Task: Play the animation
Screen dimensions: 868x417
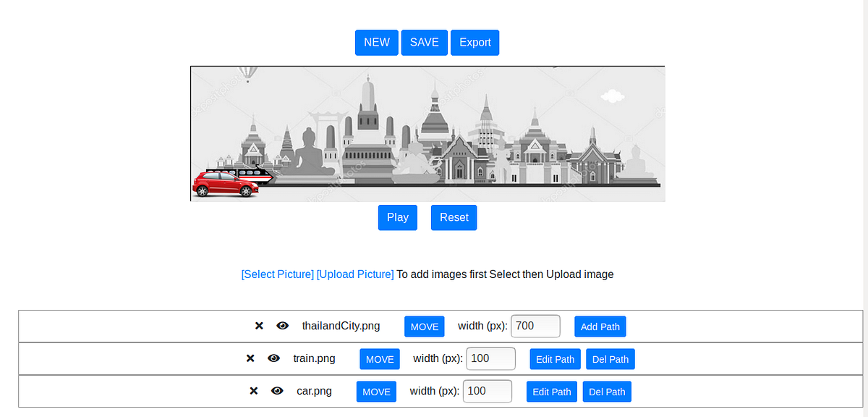Action: tap(397, 217)
